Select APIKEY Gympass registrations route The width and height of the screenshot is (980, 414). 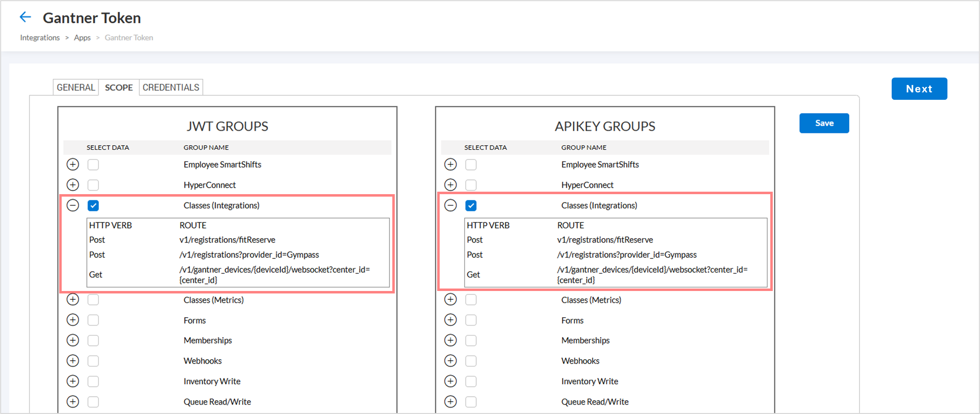click(x=627, y=255)
